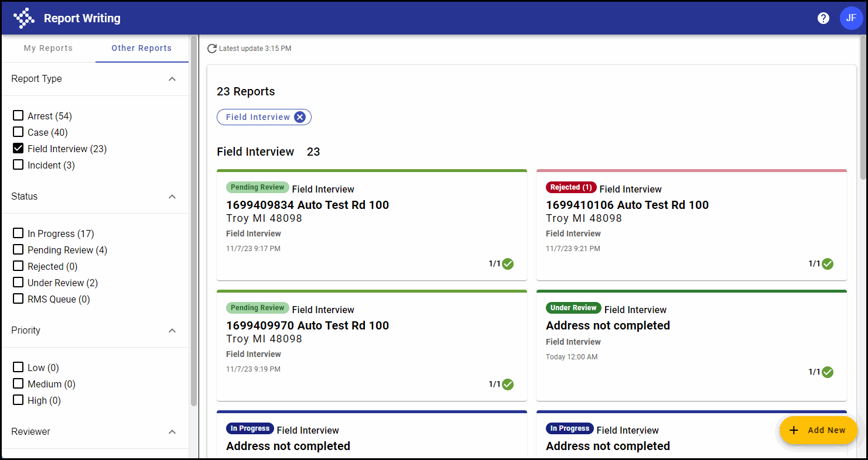Select the Low priority checkbox

point(18,367)
